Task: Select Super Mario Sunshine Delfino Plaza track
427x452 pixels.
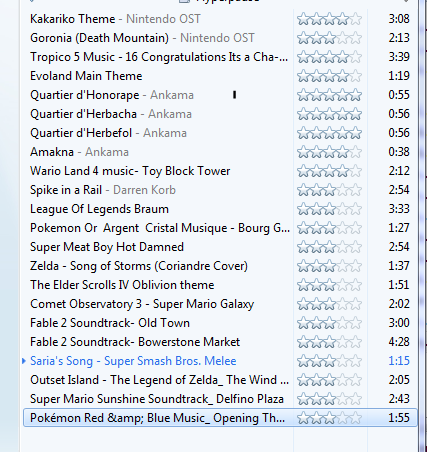Action: click(220, 399)
